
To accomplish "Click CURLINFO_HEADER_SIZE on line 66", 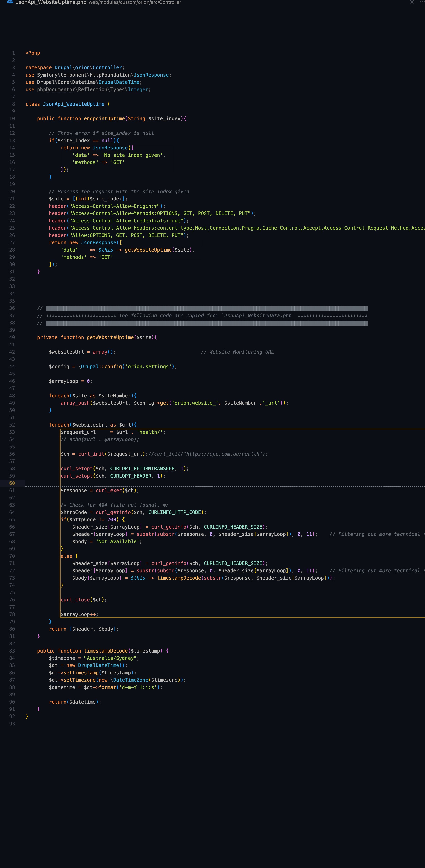I will pyautogui.click(x=233, y=527).
